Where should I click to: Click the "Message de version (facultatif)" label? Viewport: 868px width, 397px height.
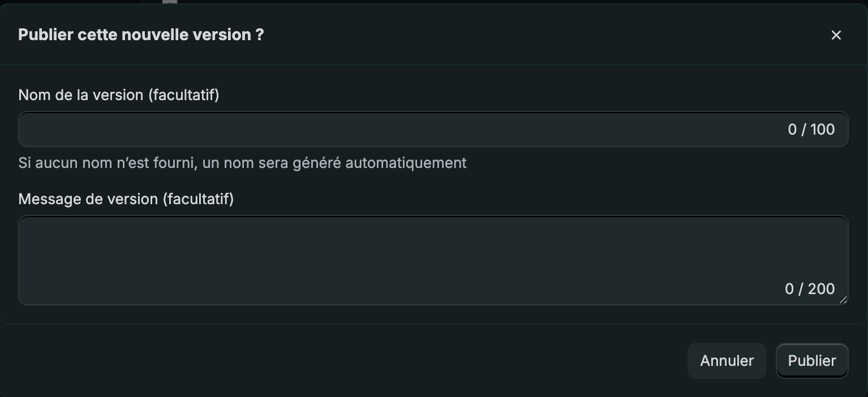(x=126, y=199)
